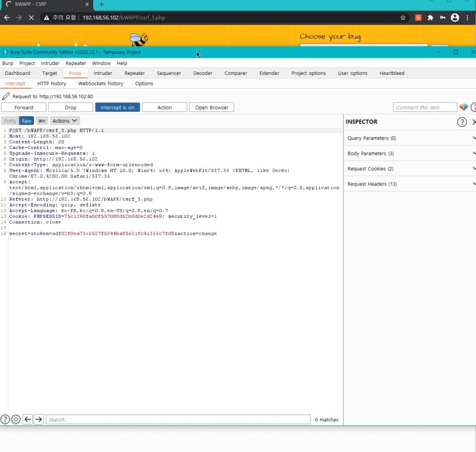
Task: Click the Chrome address bar URL
Action: point(124,18)
